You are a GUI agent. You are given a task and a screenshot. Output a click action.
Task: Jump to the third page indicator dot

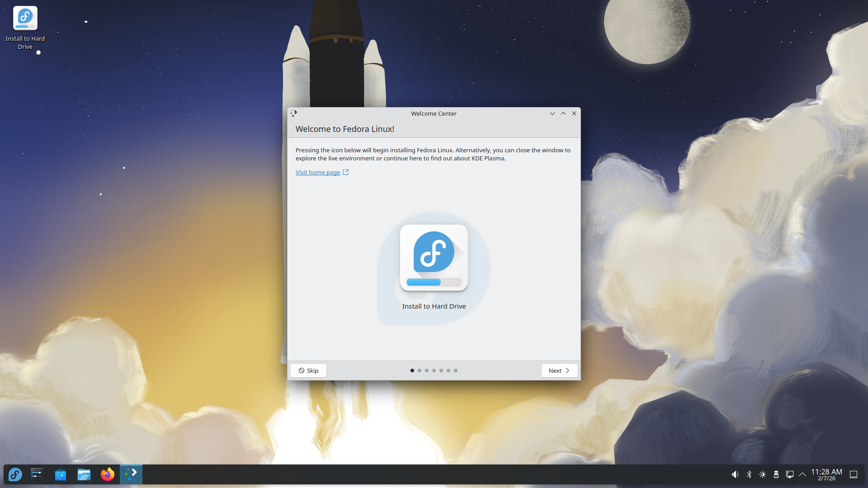pyautogui.click(x=426, y=371)
